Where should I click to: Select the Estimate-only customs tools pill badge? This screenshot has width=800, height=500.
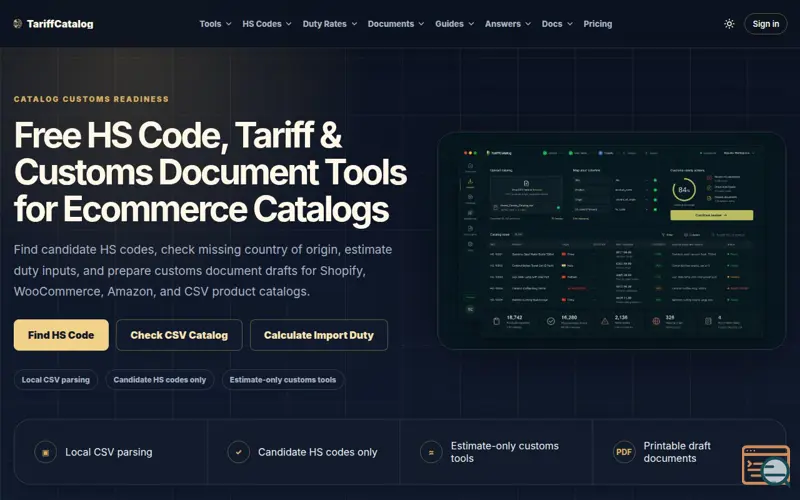pos(283,380)
